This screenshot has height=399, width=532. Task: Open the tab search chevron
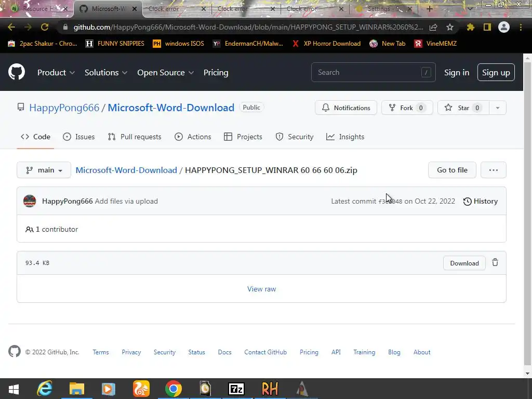coord(470,9)
